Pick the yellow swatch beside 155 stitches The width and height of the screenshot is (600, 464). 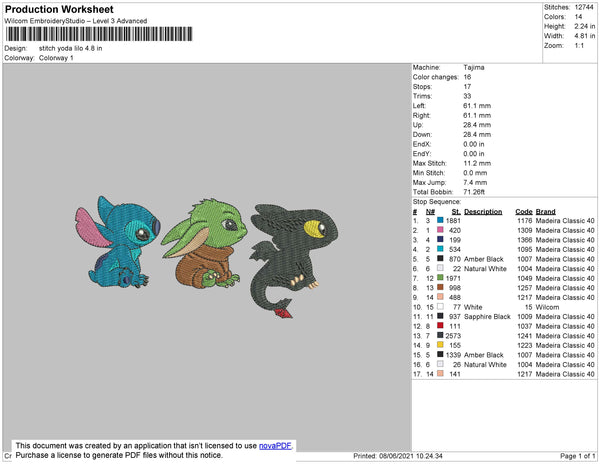pyautogui.click(x=440, y=345)
